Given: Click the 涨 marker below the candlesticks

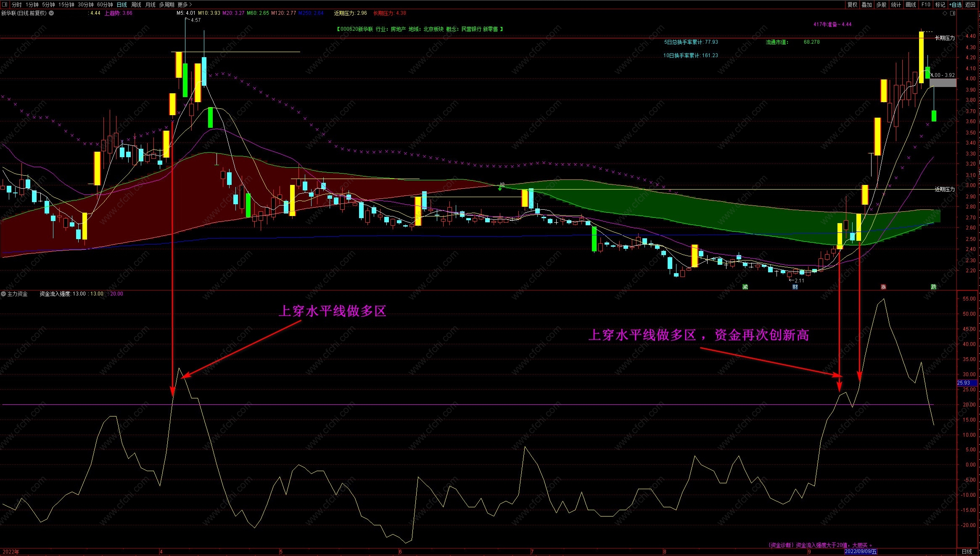Looking at the screenshot, I should point(883,287).
